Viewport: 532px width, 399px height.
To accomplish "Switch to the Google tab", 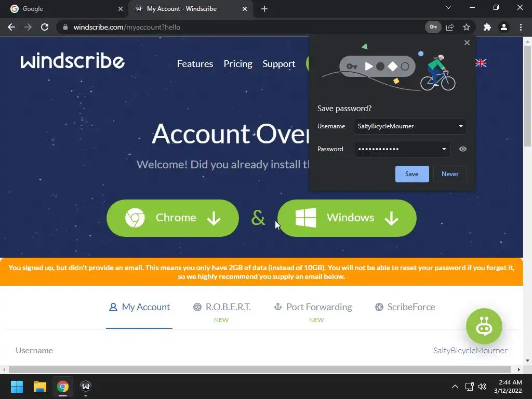I will pyautogui.click(x=64, y=9).
